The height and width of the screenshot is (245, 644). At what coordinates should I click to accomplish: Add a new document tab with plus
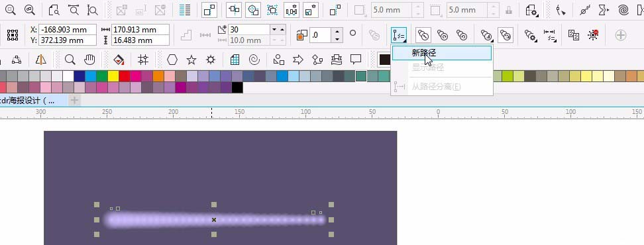tap(74, 100)
